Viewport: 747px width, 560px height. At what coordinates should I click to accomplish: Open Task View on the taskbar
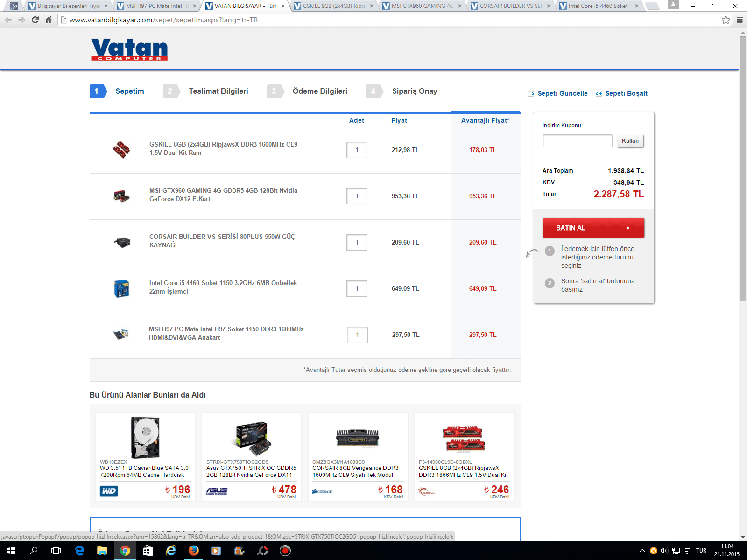tap(56, 551)
